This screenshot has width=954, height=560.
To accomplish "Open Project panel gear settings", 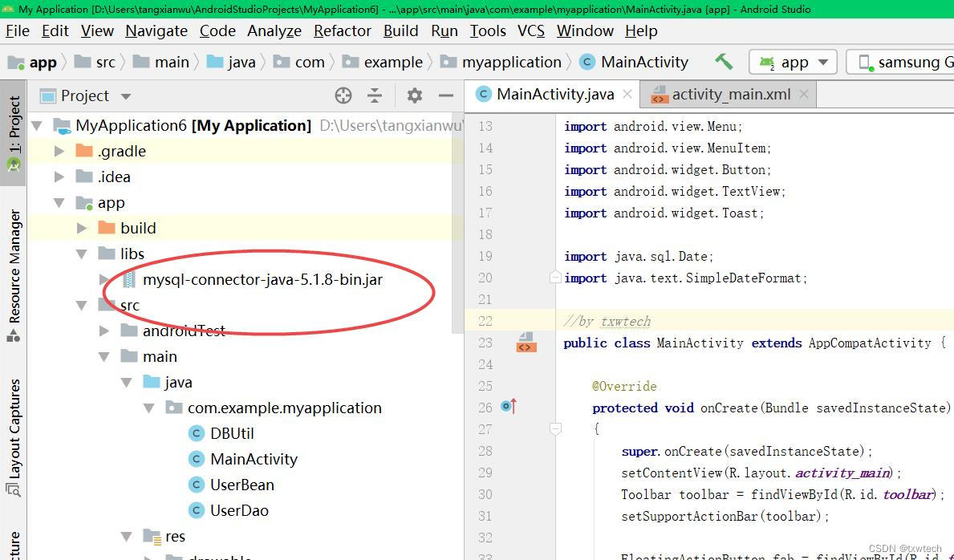I will pos(414,95).
